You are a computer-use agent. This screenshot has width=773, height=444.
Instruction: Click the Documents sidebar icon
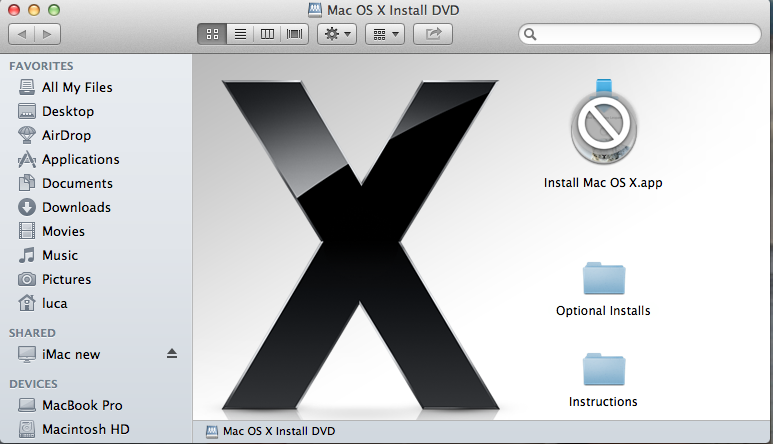point(27,183)
